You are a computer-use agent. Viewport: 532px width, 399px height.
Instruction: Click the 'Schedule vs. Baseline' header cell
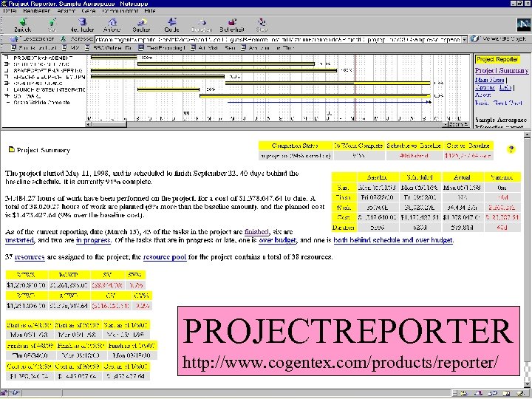414,146
